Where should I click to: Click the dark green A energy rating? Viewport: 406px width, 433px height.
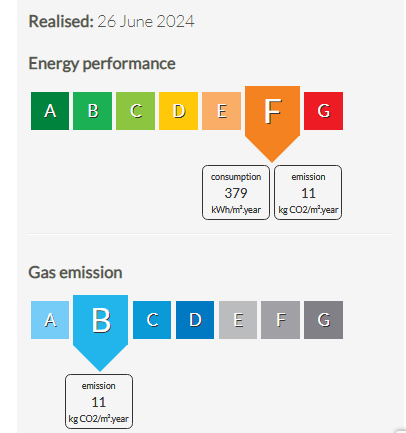[x=50, y=111]
